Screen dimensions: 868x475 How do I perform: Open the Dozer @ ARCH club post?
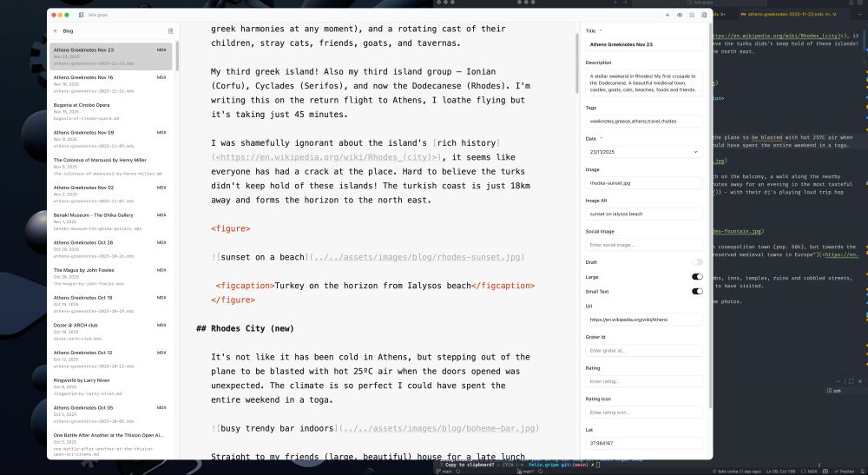click(x=111, y=332)
